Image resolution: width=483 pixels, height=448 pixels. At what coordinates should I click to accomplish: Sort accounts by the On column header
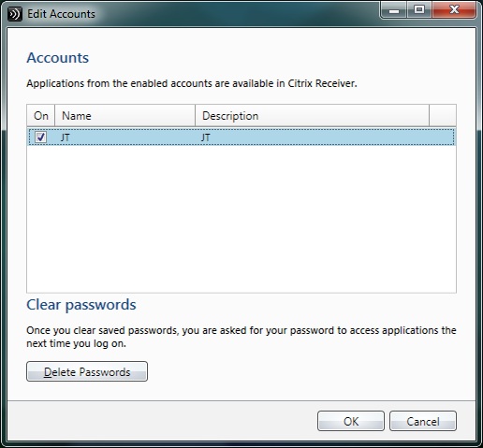pyautogui.click(x=41, y=116)
